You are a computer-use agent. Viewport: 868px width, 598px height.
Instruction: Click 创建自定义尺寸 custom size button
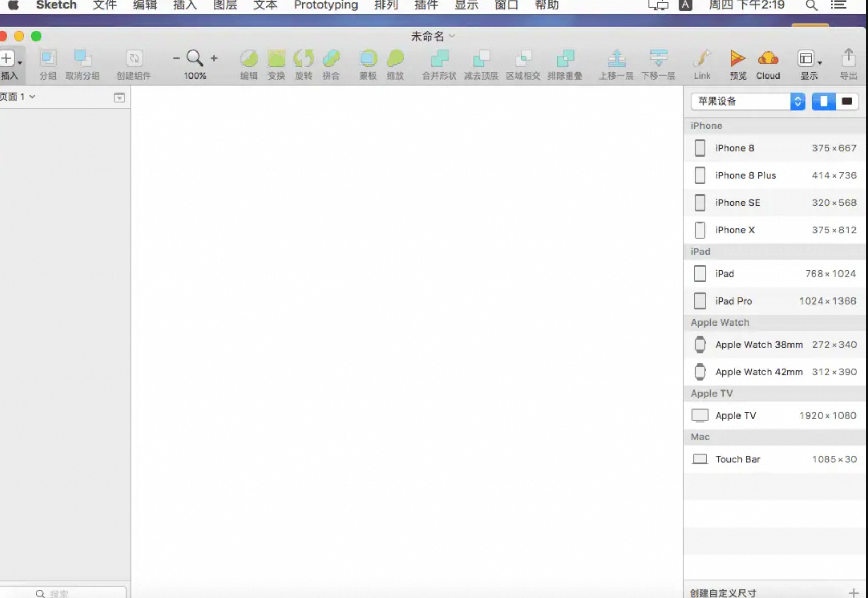click(x=723, y=593)
